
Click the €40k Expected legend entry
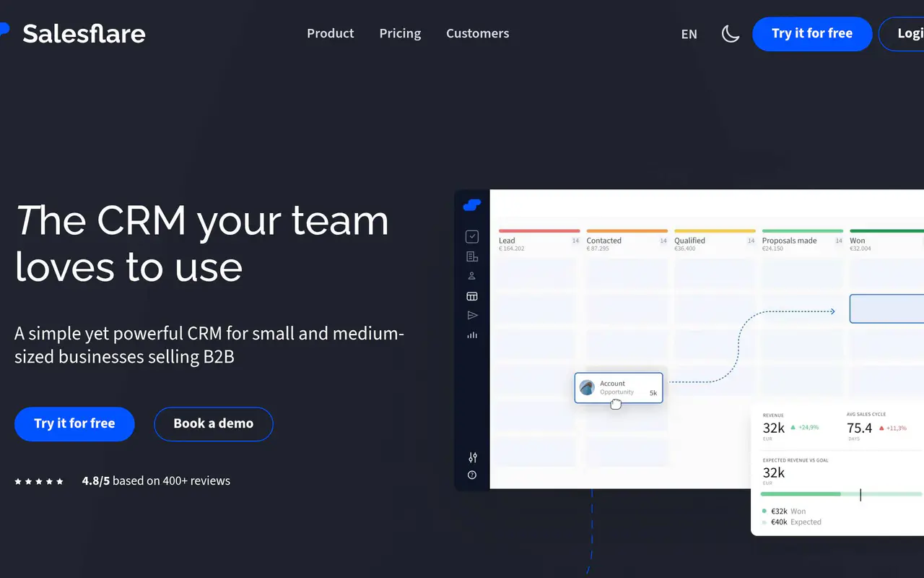coord(791,522)
